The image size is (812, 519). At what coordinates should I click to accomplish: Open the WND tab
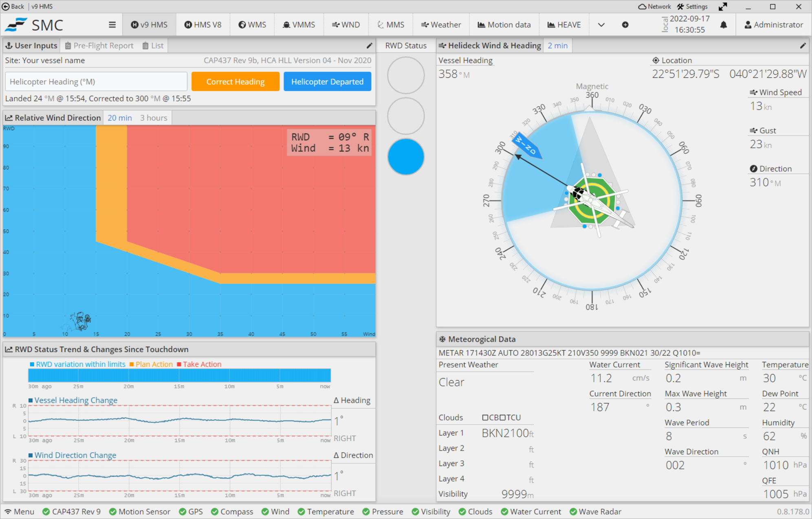click(346, 25)
